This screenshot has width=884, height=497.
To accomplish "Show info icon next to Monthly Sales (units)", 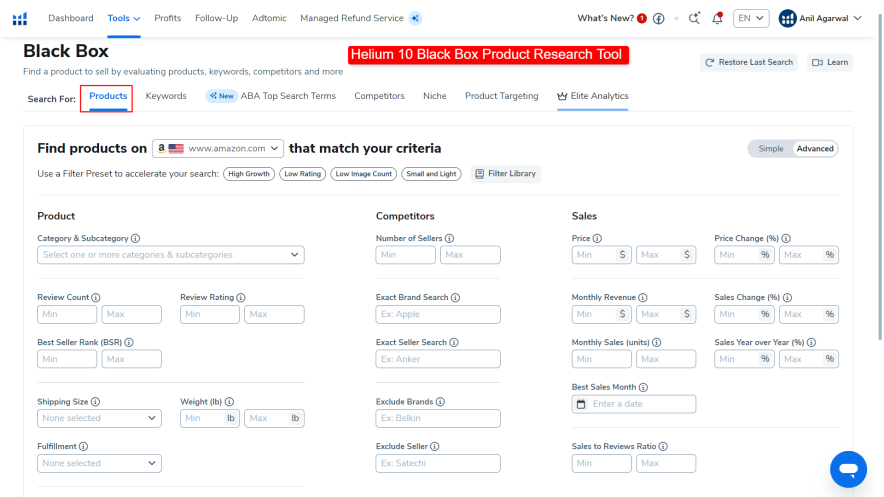I will 657,343.
